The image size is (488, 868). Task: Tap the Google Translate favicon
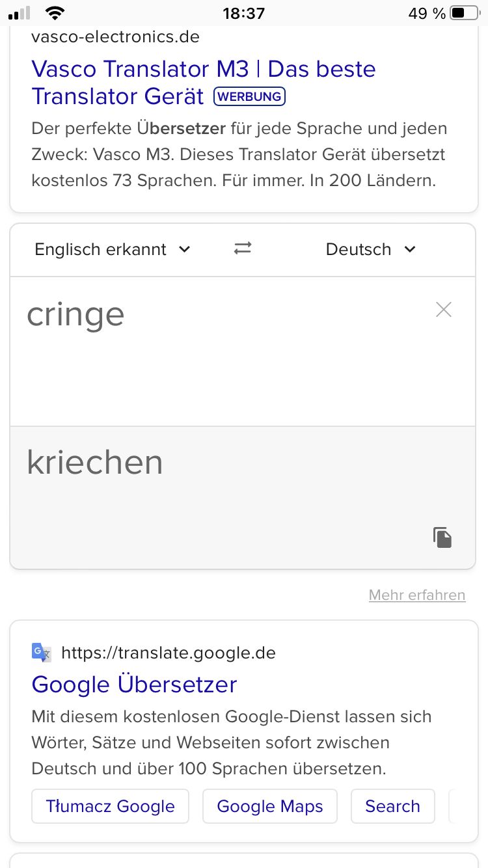pos(42,653)
